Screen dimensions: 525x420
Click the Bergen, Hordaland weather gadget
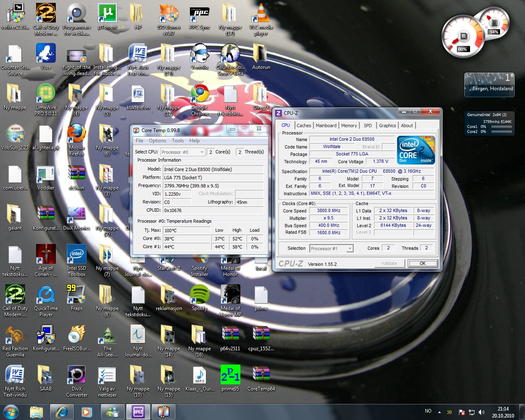pyautogui.click(x=489, y=85)
